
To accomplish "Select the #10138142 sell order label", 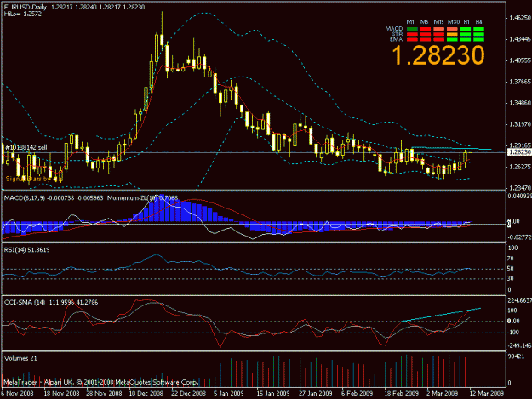I will pyautogui.click(x=26, y=147).
